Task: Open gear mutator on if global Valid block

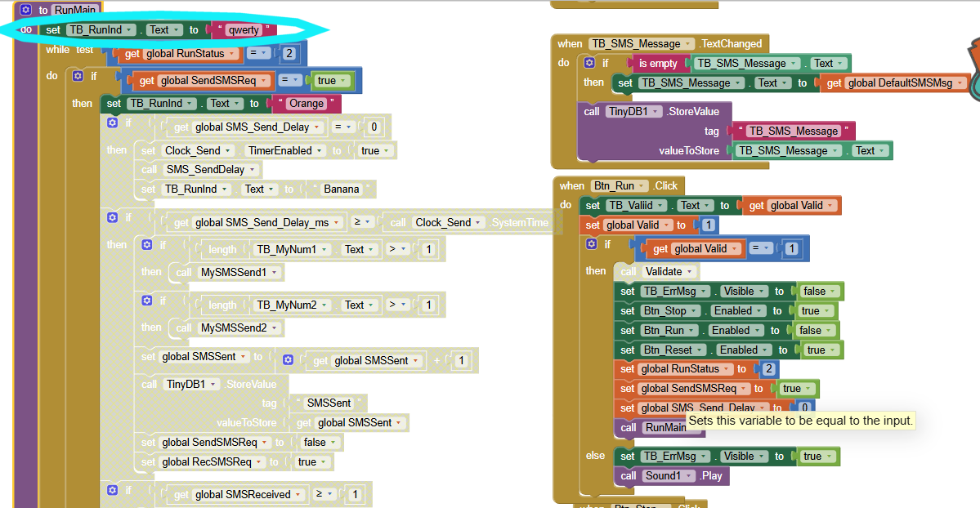Action: pos(592,244)
